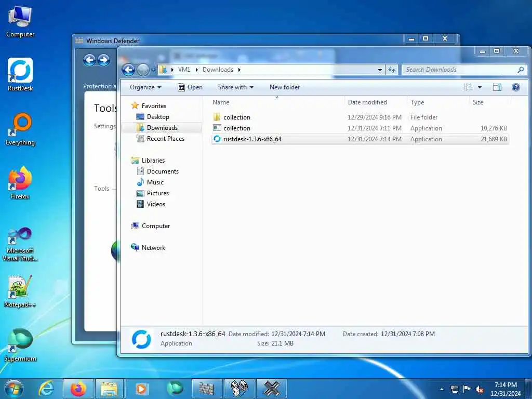Open Firefox from the taskbar
Viewport: 532px width, 399px height.
[78, 389]
